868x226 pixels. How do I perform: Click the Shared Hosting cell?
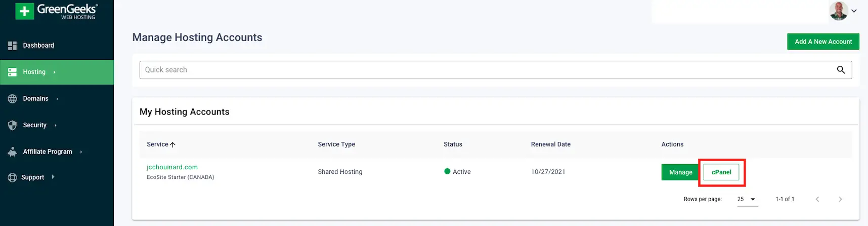[340, 172]
